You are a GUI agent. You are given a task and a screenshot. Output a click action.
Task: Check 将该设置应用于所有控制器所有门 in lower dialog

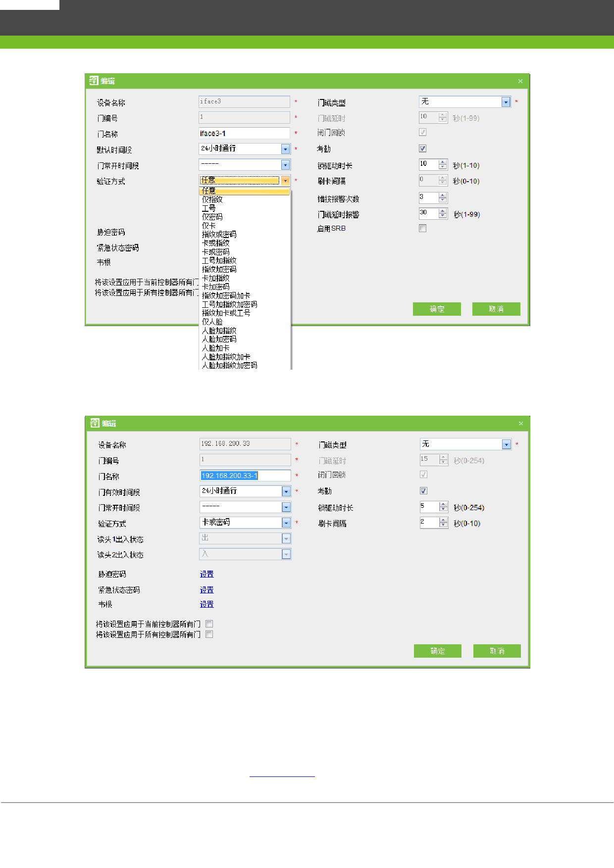coord(209,634)
